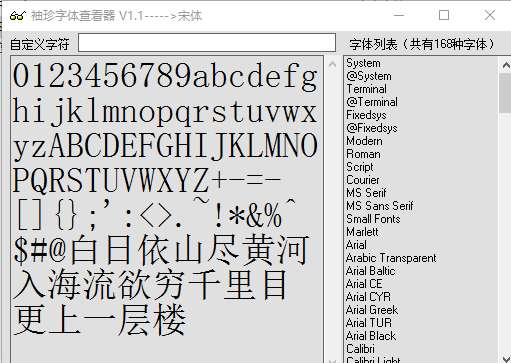The image size is (511, 363).
Task: Click the custom character input field
Action: click(x=207, y=43)
